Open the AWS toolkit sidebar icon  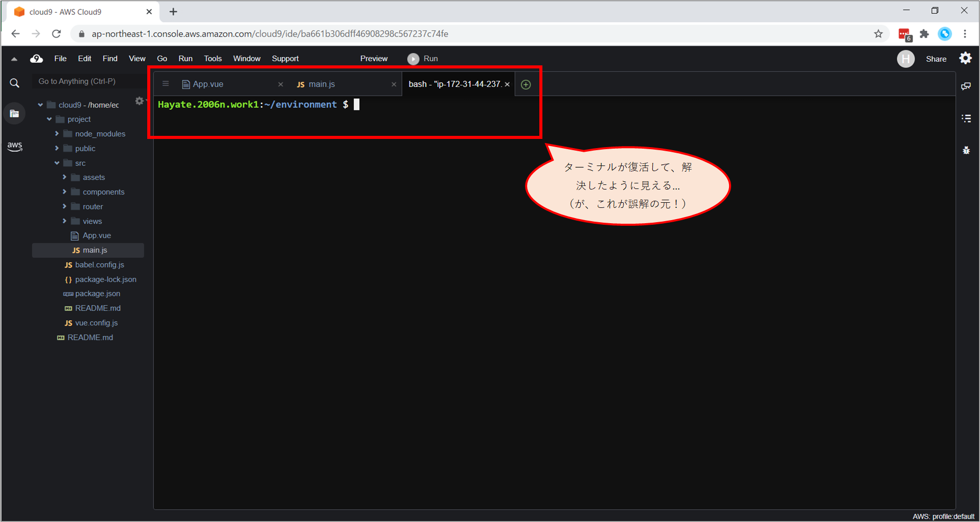(x=15, y=146)
